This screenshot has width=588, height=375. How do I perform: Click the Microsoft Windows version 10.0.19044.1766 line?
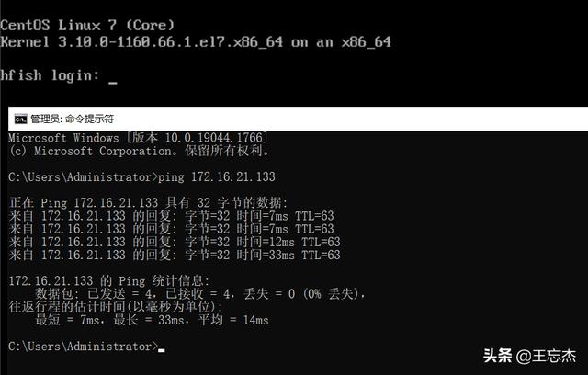pos(138,138)
